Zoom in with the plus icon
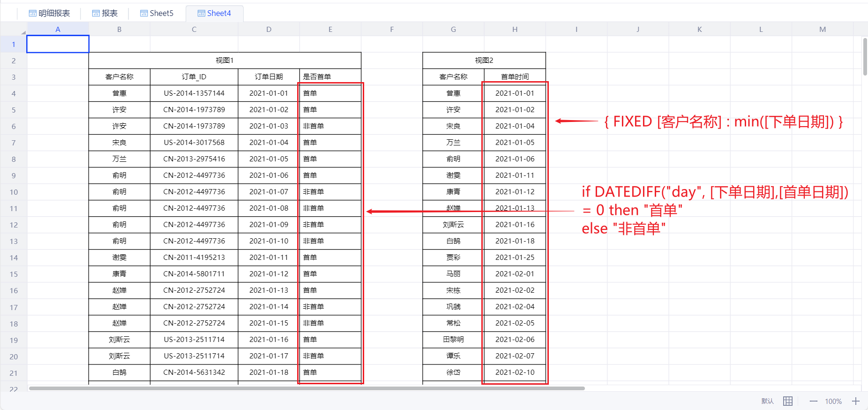Image resolution: width=868 pixels, height=410 pixels. [856, 401]
